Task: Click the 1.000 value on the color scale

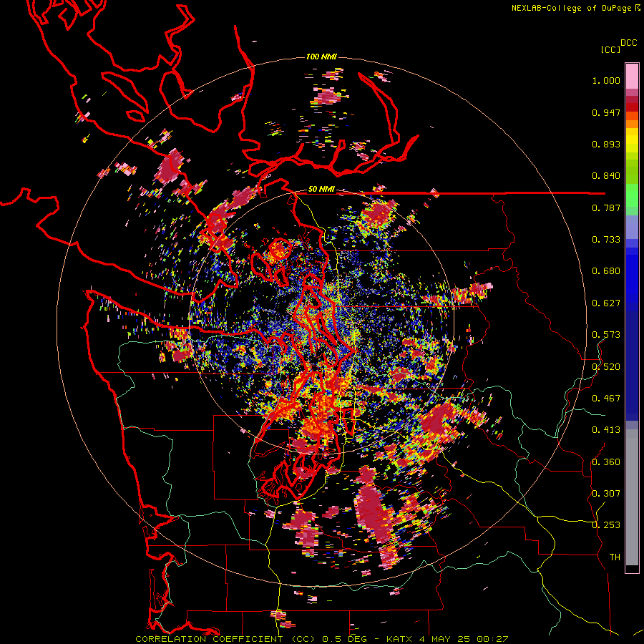Action: (x=606, y=80)
